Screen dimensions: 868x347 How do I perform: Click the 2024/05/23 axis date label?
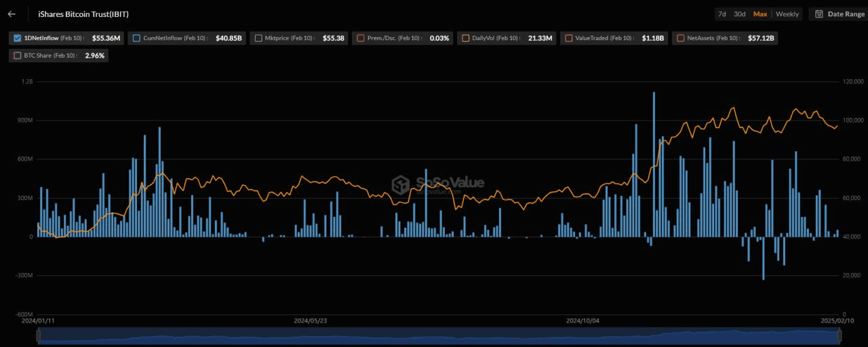point(311,321)
